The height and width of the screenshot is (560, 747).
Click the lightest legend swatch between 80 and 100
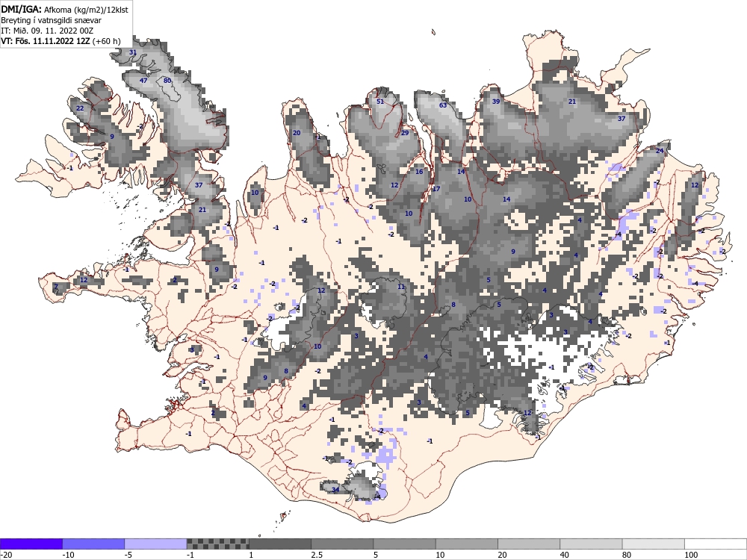point(653,544)
